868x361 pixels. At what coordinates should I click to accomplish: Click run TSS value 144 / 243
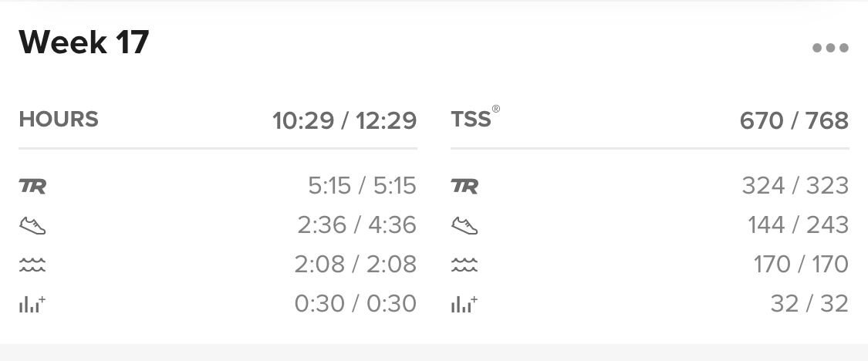798,225
